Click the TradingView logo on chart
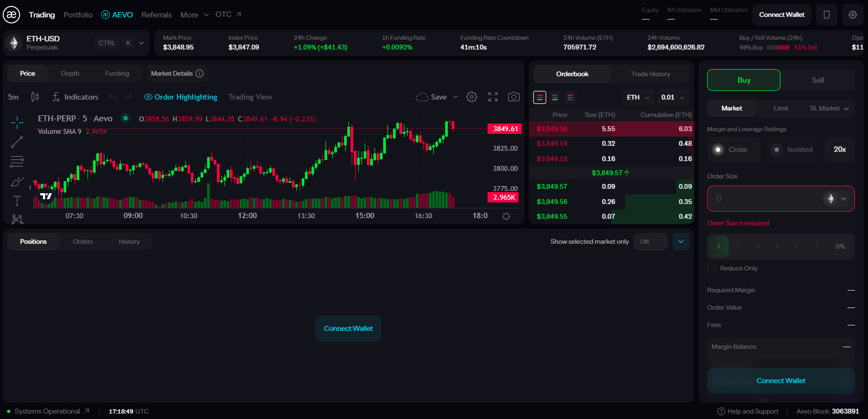Viewport: 868px width, 419px height. 46,196
